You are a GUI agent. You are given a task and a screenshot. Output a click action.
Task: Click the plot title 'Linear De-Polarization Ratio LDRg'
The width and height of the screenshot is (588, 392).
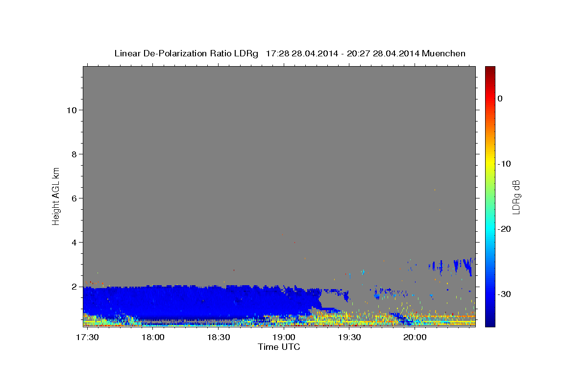click(186, 53)
